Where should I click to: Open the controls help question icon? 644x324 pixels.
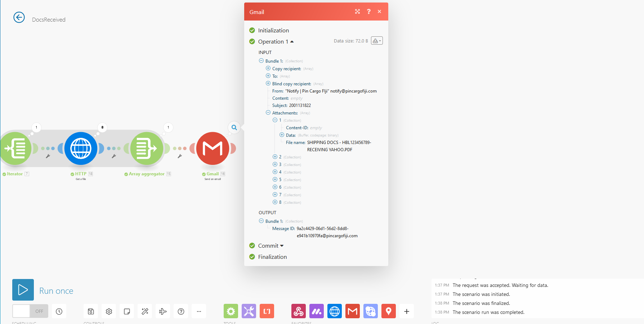[x=181, y=311]
